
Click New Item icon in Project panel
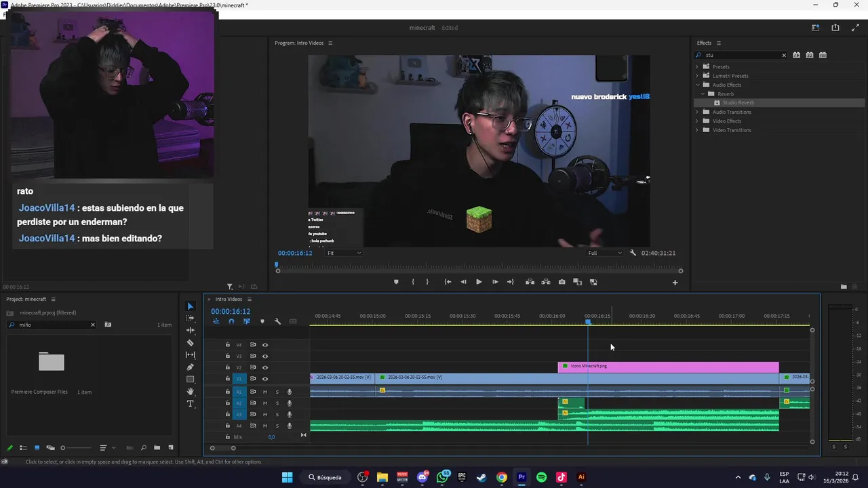(x=170, y=448)
